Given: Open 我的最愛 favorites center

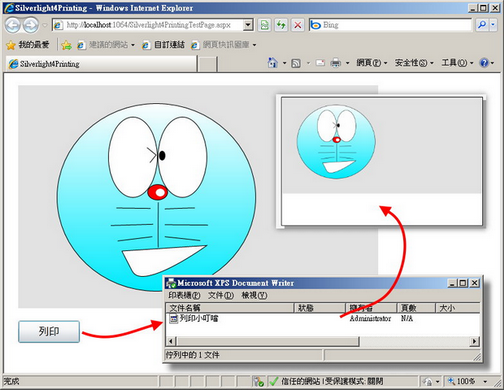Looking at the screenshot, I should (x=28, y=45).
